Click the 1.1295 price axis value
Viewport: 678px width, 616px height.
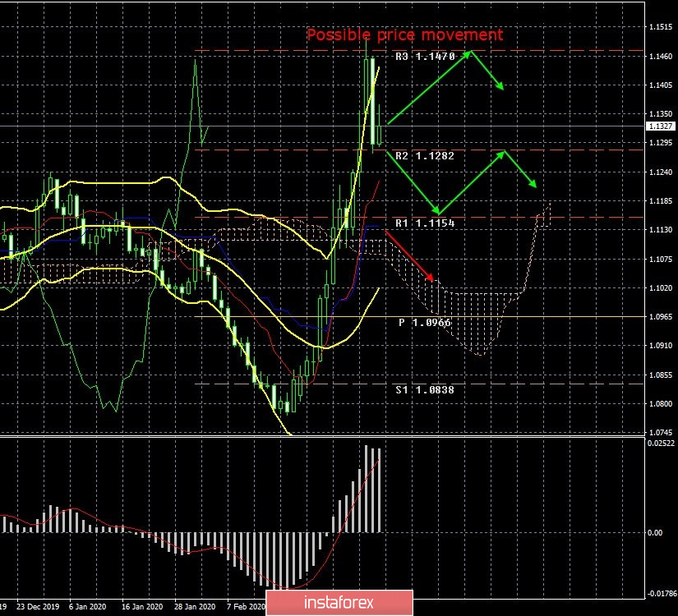coord(661,143)
